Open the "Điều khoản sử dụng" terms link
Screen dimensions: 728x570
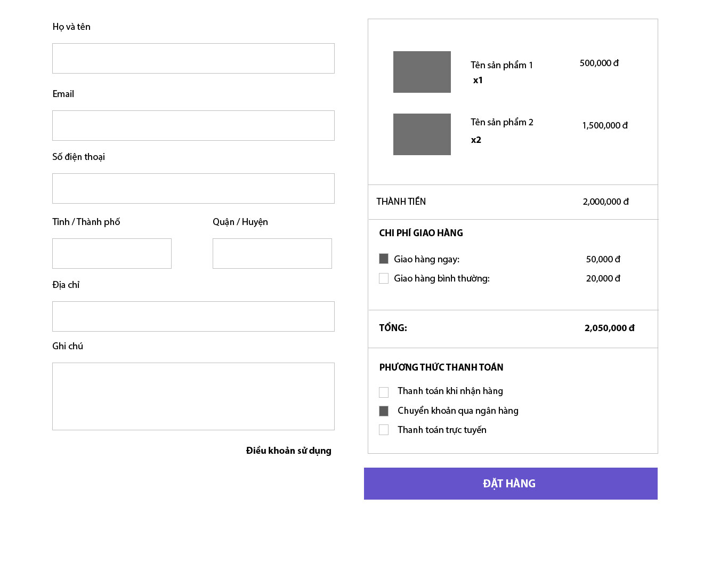(x=288, y=451)
